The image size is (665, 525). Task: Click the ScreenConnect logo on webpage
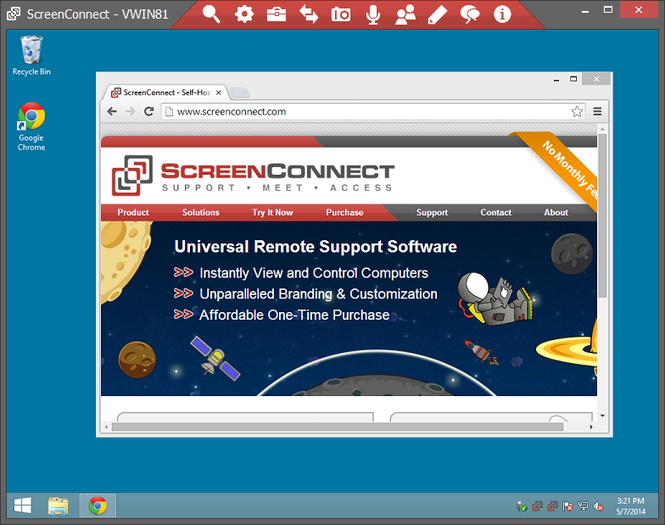(x=253, y=176)
